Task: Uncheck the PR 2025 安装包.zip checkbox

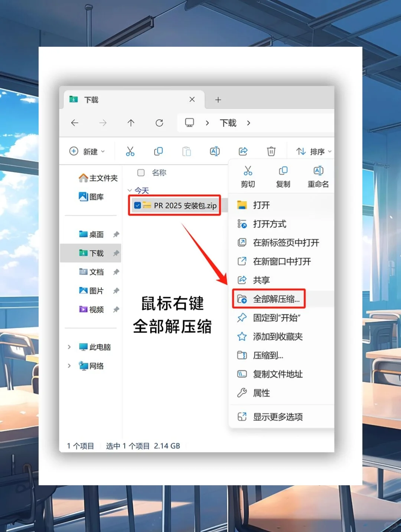Action: click(137, 205)
